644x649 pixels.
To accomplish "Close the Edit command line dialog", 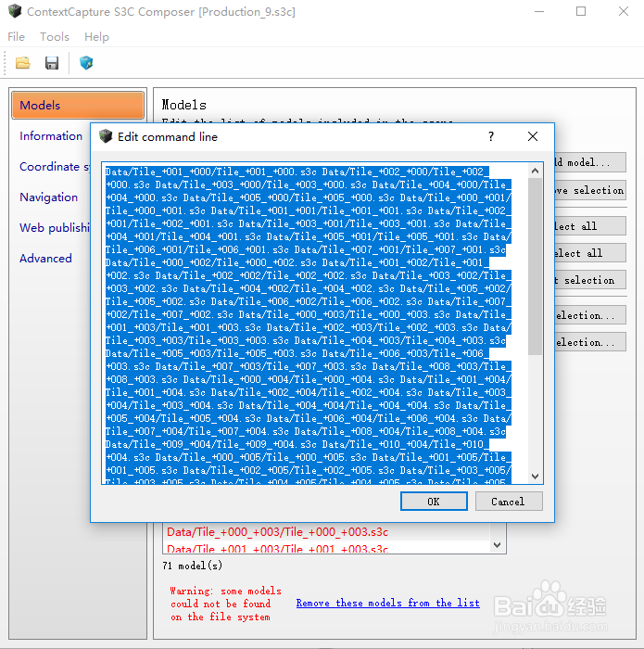I will tap(533, 136).
